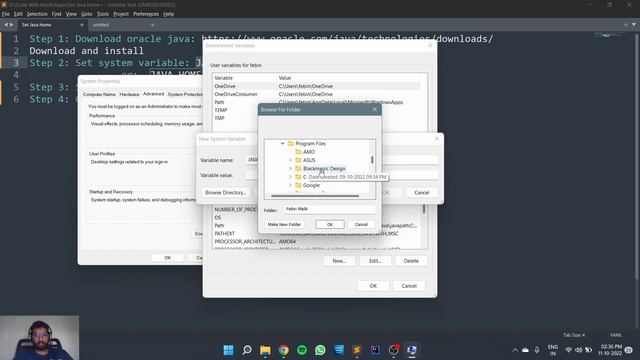Show hidden system tray icons
The height and width of the screenshot is (360, 640).
[x=515, y=350]
